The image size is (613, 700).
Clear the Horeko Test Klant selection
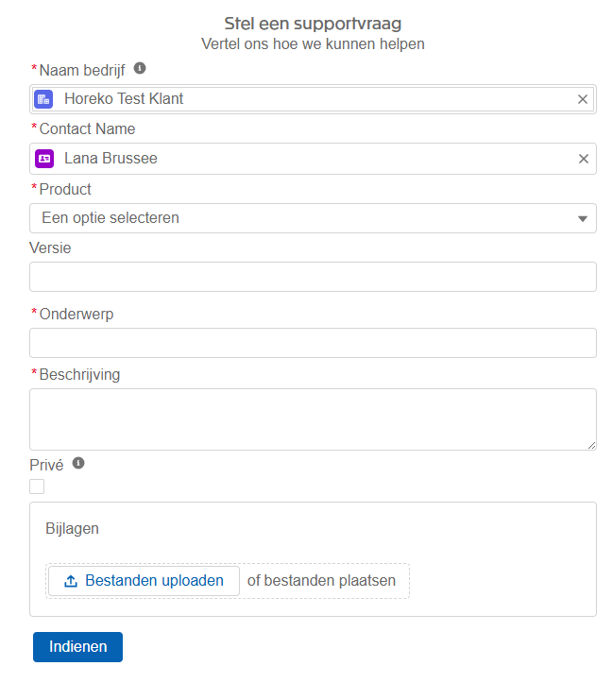[x=583, y=99]
